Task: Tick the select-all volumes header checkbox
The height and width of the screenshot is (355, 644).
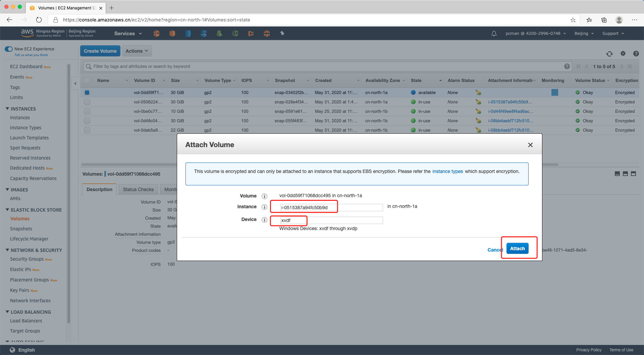Action: (87, 81)
